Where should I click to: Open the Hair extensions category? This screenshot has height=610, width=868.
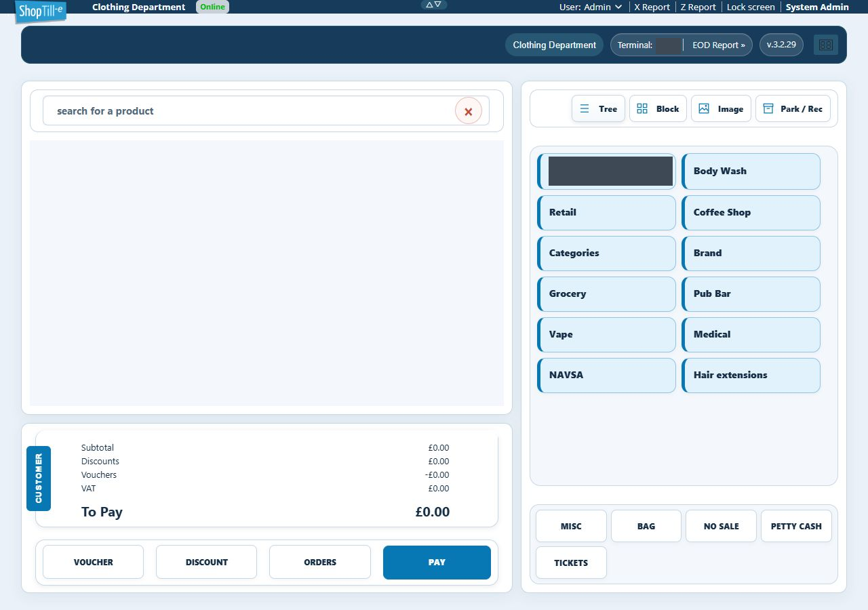coord(751,375)
